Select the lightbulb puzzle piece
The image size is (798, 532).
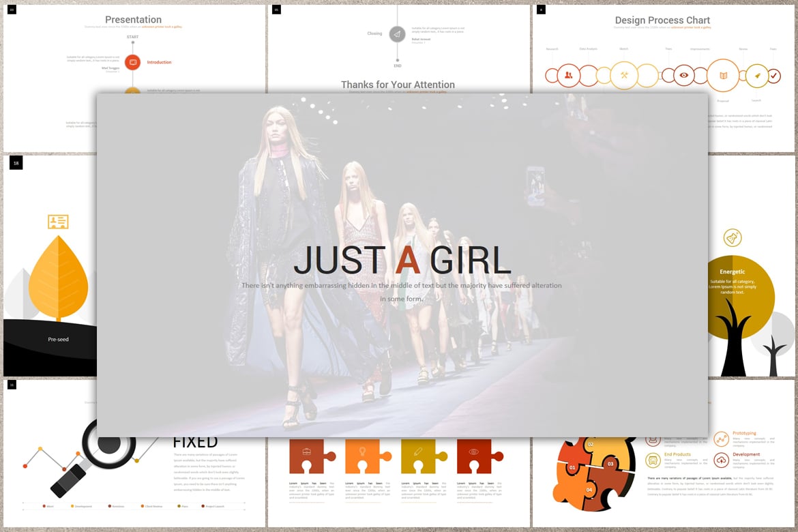367,456
